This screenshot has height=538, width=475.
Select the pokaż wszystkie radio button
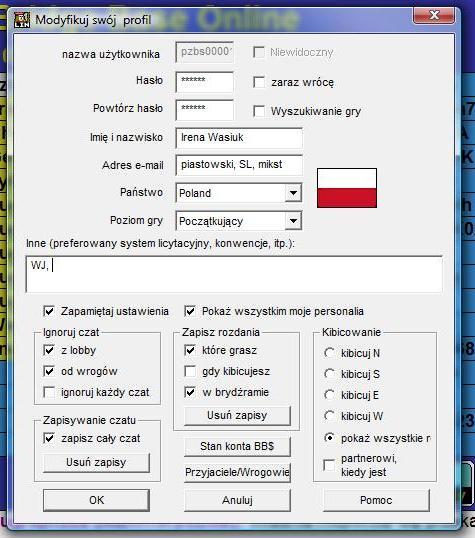pyautogui.click(x=329, y=438)
